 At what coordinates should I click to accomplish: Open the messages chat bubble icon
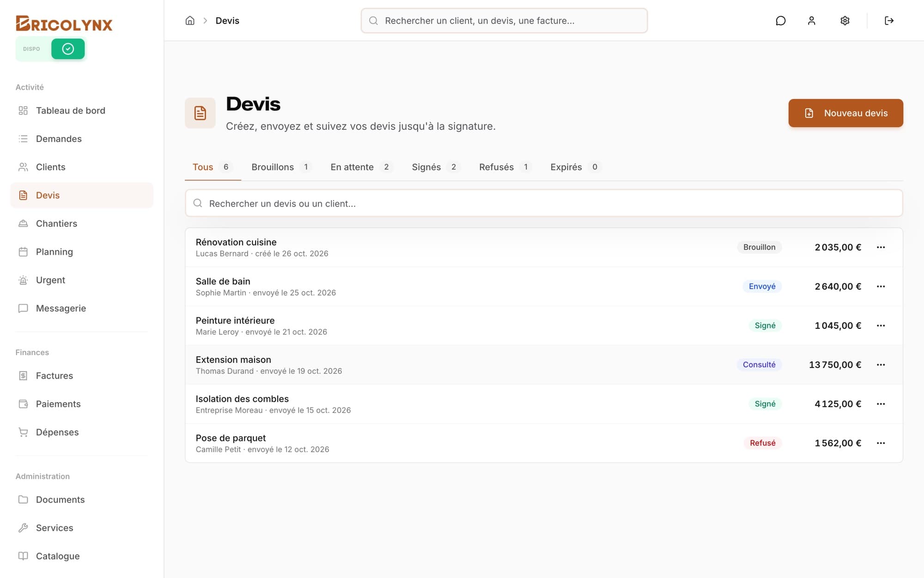click(781, 20)
